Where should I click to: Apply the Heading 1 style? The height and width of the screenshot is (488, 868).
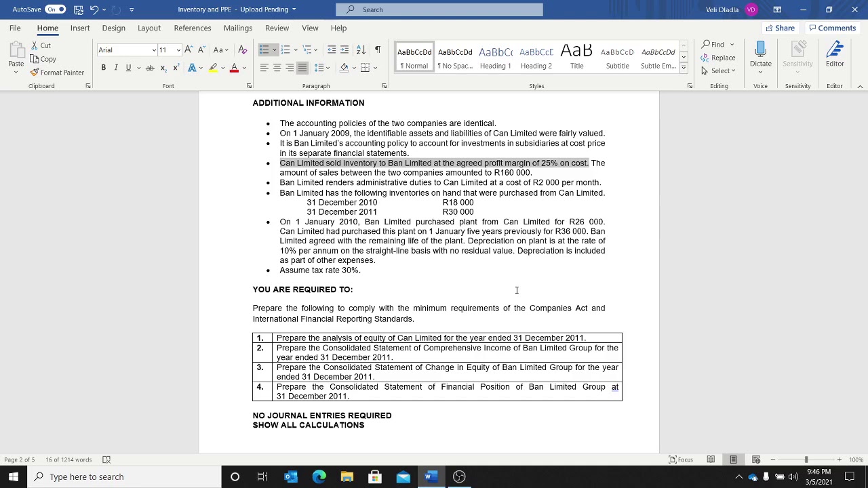(496, 58)
